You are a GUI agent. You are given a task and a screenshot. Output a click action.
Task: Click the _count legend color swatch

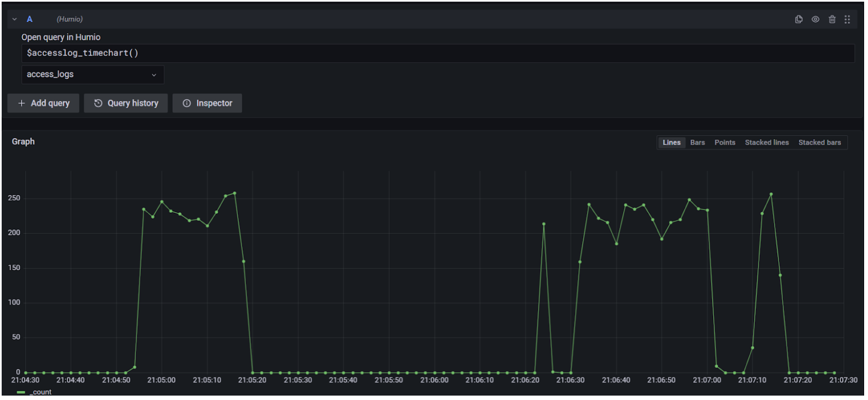tap(21, 392)
